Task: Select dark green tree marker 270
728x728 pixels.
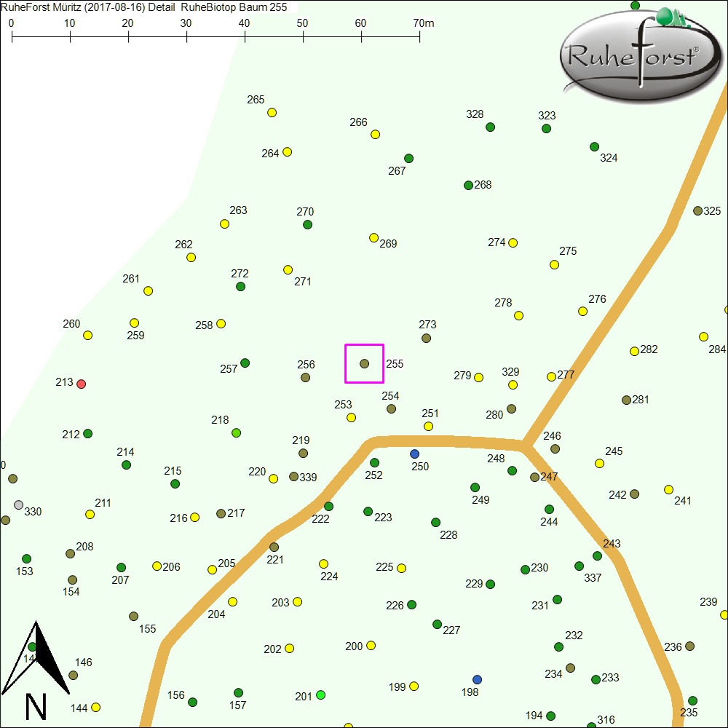Action: pos(307,224)
